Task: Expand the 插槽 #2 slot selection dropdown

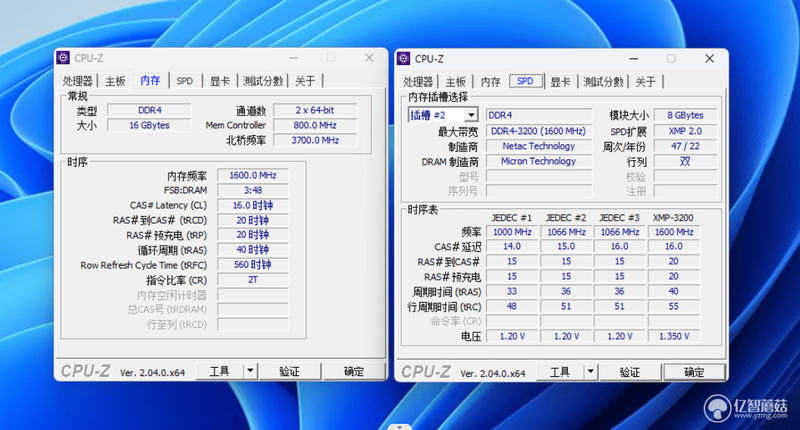Action: click(x=471, y=115)
